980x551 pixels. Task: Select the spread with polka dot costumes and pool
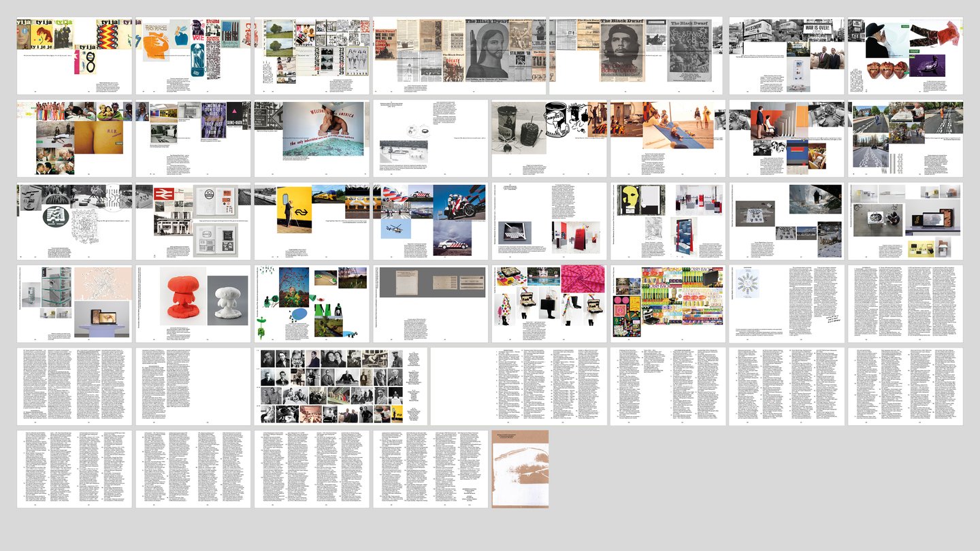pos(549,304)
